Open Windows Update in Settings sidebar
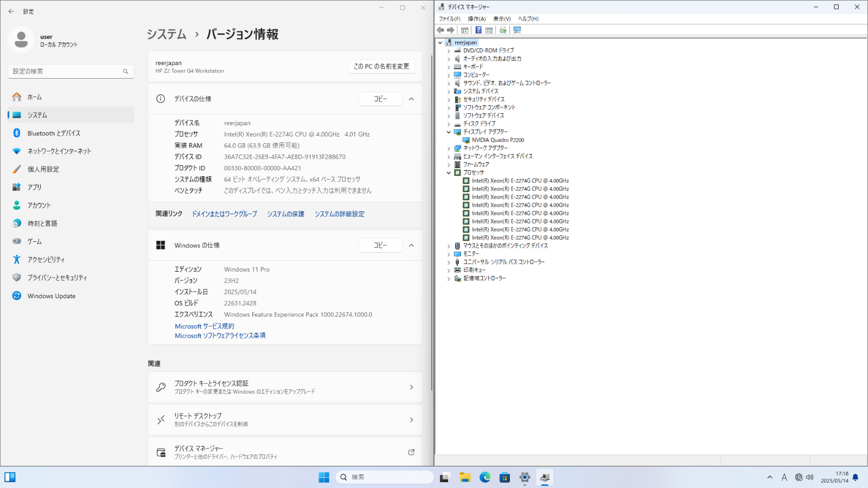 (x=51, y=296)
